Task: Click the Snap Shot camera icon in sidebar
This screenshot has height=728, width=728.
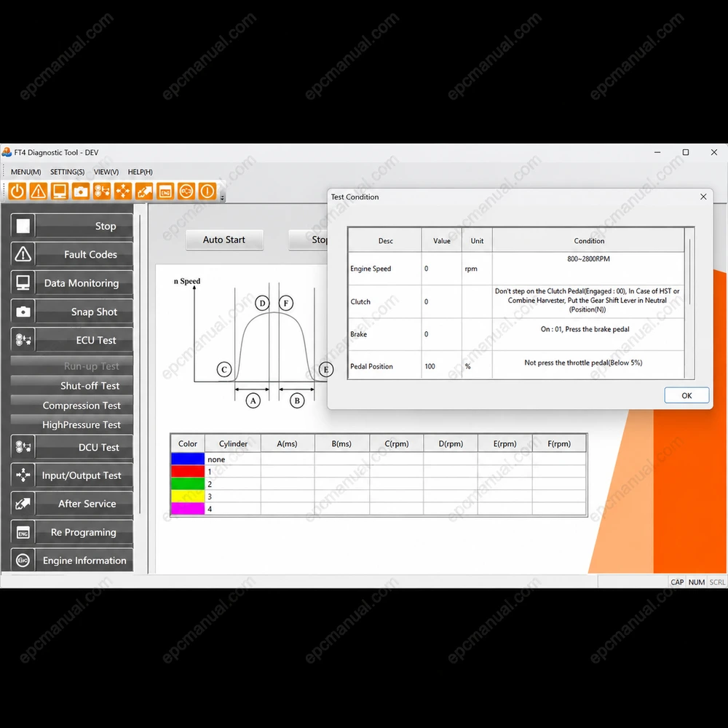Action: (23, 312)
